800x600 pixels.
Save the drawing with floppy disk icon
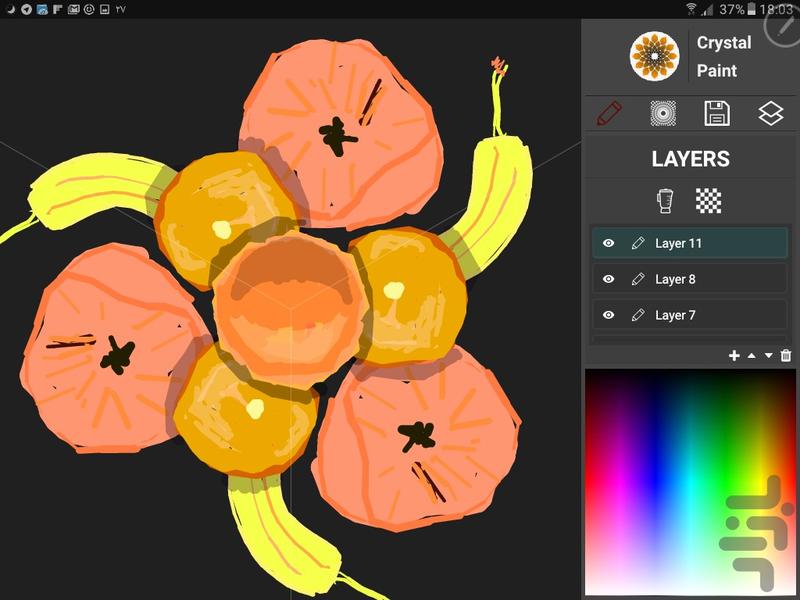pyautogui.click(x=717, y=113)
